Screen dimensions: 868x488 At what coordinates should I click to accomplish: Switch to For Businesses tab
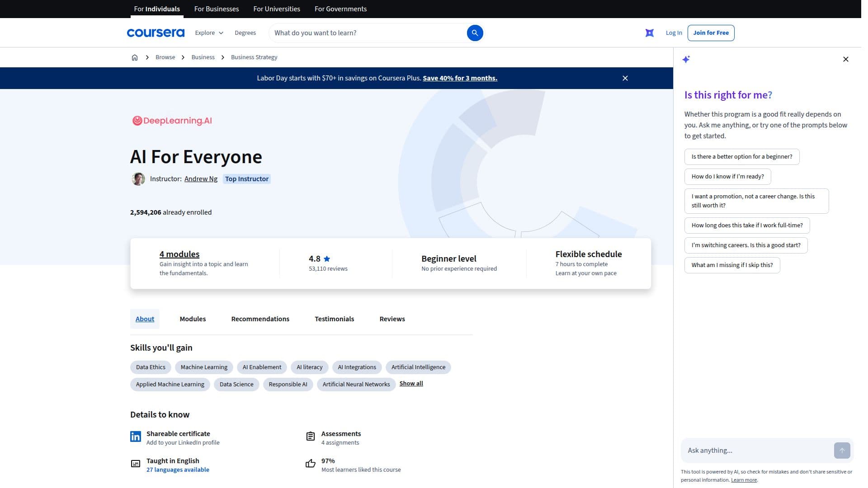(x=217, y=9)
